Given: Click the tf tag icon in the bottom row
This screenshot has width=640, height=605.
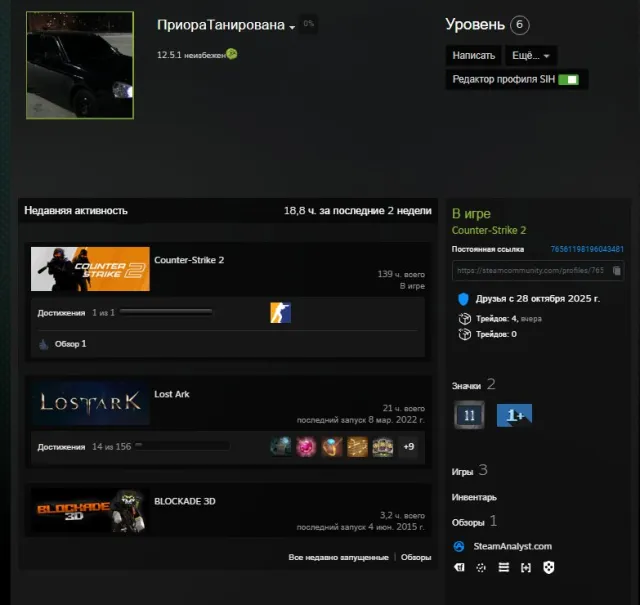Looking at the screenshot, I should [459, 567].
